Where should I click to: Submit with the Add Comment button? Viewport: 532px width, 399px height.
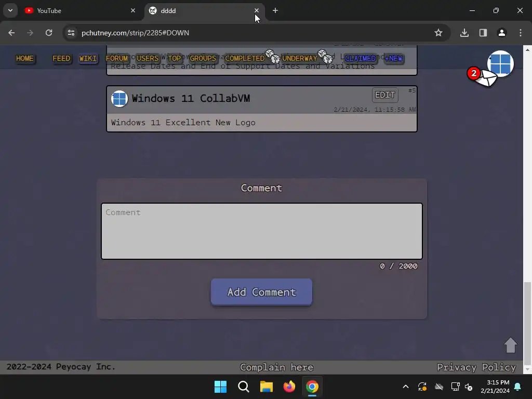coord(262,292)
